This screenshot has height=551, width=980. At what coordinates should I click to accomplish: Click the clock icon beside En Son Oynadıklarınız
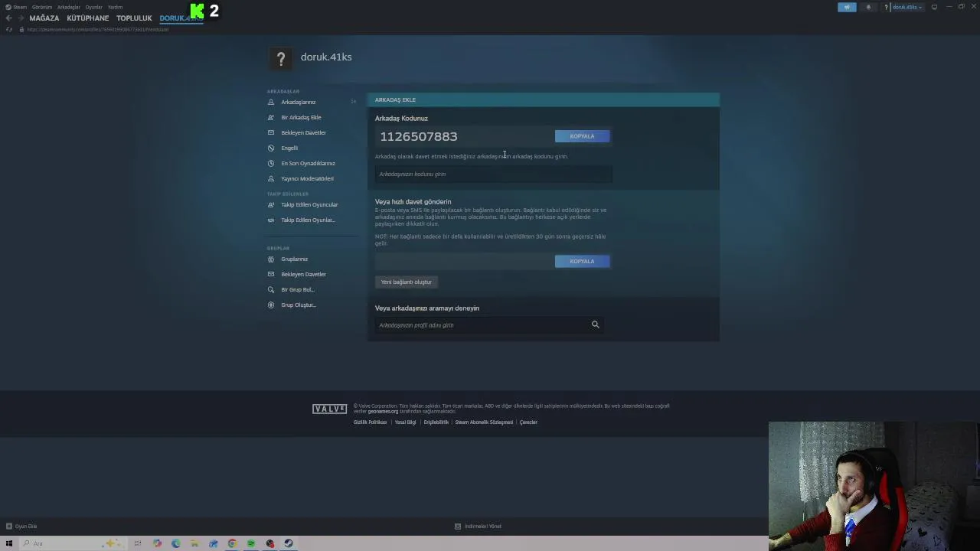point(271,163)
